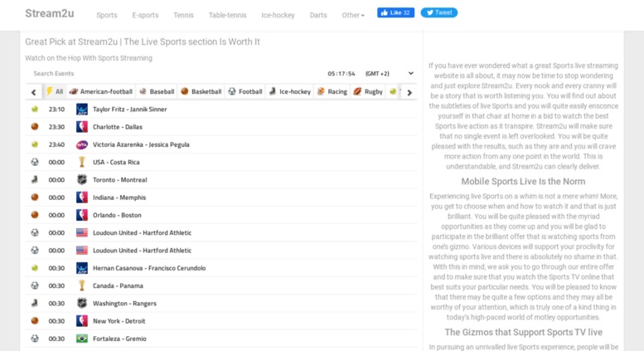The image size is (644, 351).
Task: Click the Great Pick at Stream2u page title
Action: (143, 42)
